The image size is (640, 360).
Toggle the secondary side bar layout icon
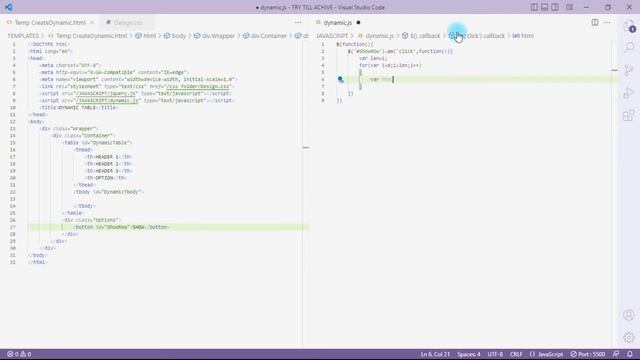555,7
